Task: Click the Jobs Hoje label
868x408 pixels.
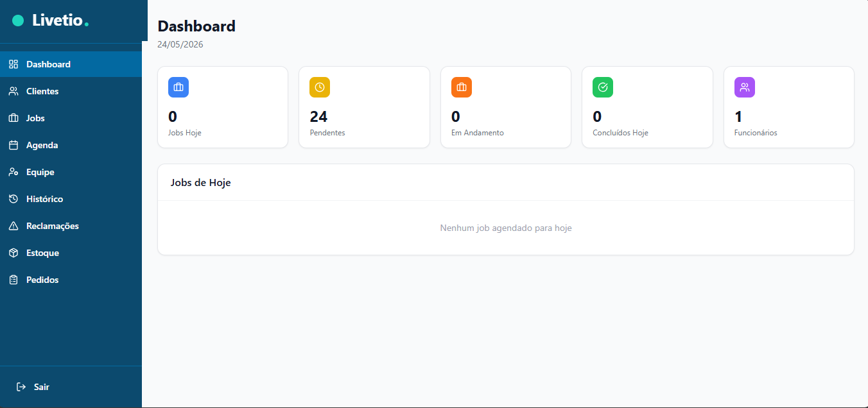Action: [185, 133]
